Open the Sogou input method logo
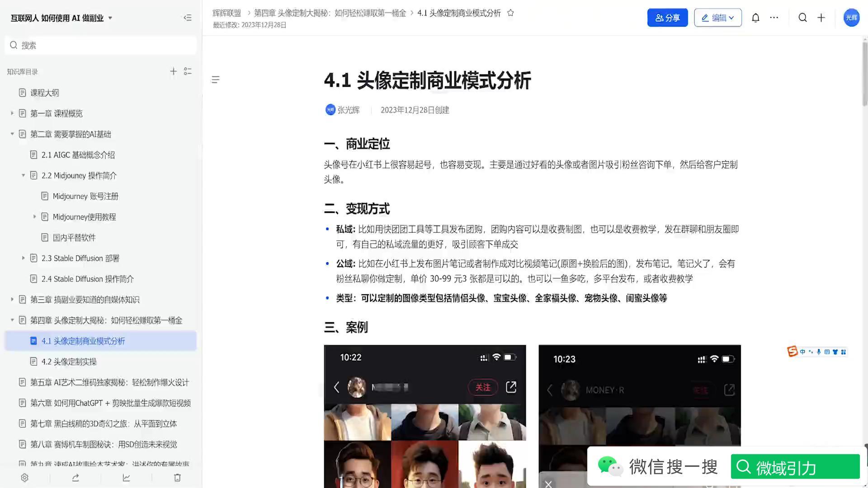868x488 pixels. click(792, 352)
